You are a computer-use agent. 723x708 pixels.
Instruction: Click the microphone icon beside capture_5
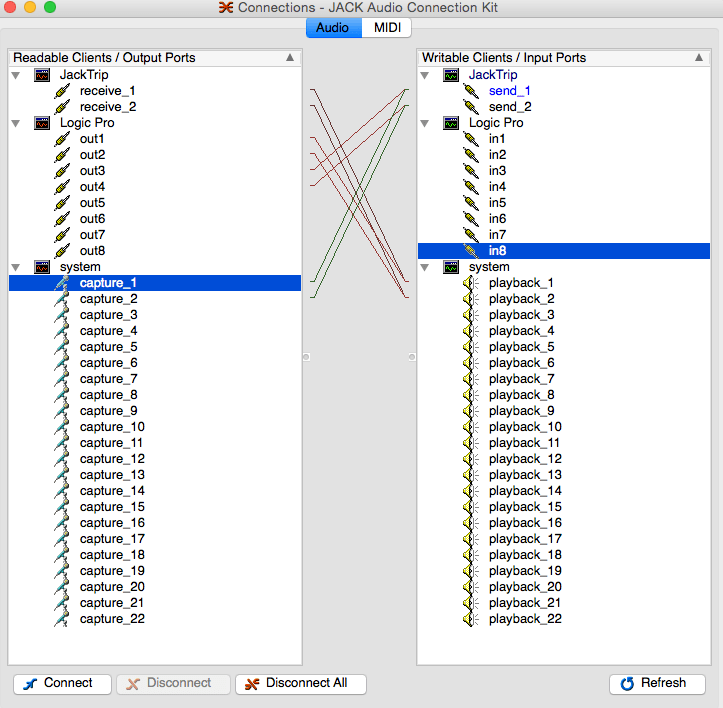(62, 347)
